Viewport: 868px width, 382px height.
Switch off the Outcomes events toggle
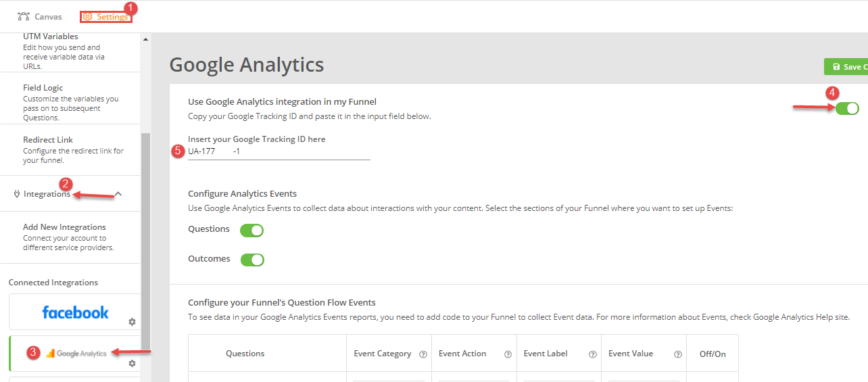[252, 260]
